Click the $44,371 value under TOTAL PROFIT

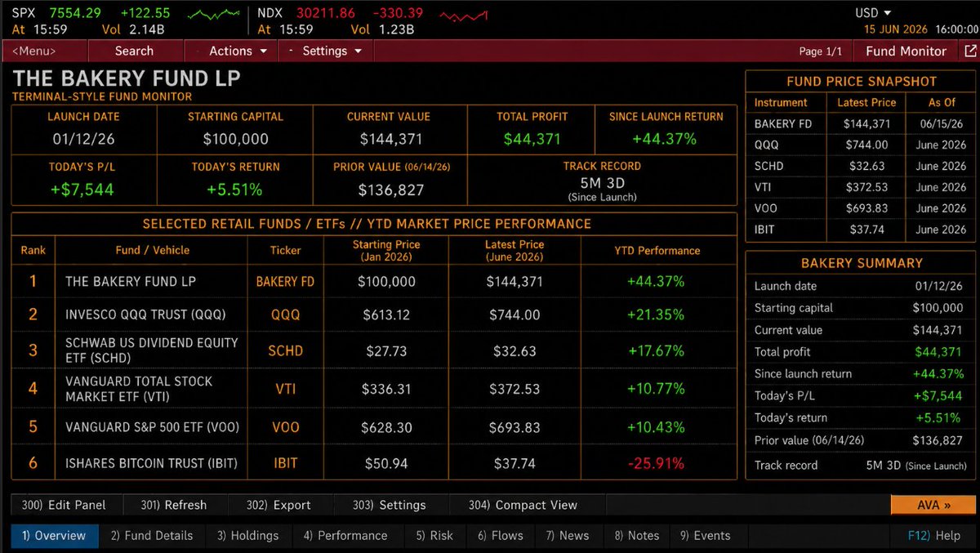tap(532, 139)
